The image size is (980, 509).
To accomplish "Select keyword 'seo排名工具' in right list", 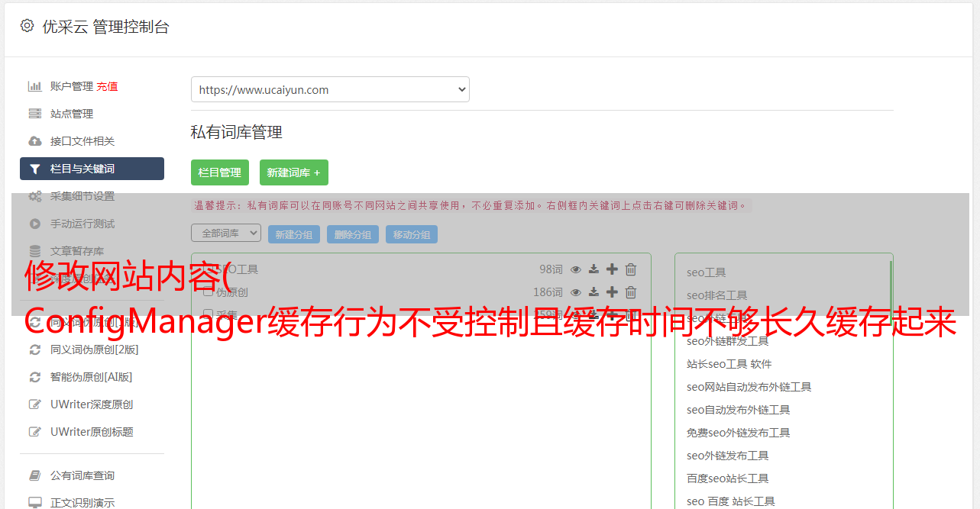I will pos(717,295).
